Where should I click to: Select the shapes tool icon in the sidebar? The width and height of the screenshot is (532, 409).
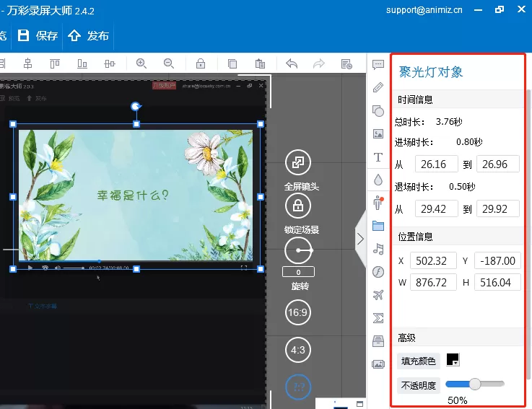pos(378,111)
